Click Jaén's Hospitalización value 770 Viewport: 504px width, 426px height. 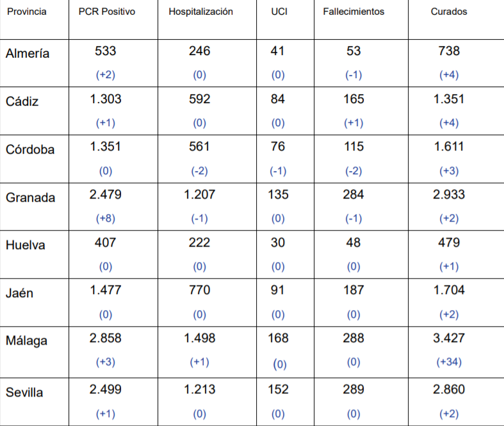click(x=200, y=291)
